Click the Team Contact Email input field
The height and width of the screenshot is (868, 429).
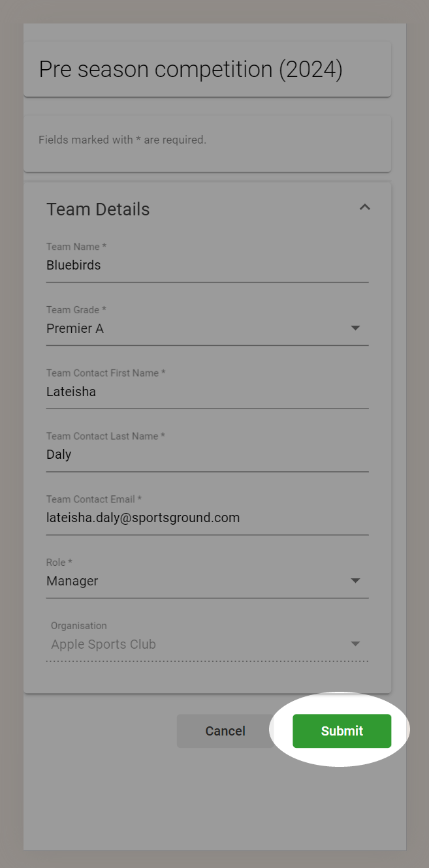(207, 518)
